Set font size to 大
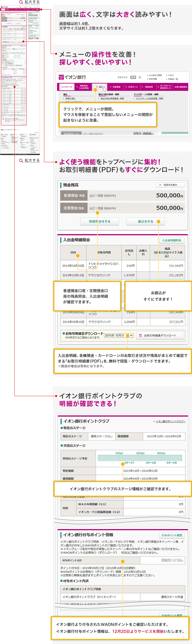192x644 pixels. tap(140, 77)
